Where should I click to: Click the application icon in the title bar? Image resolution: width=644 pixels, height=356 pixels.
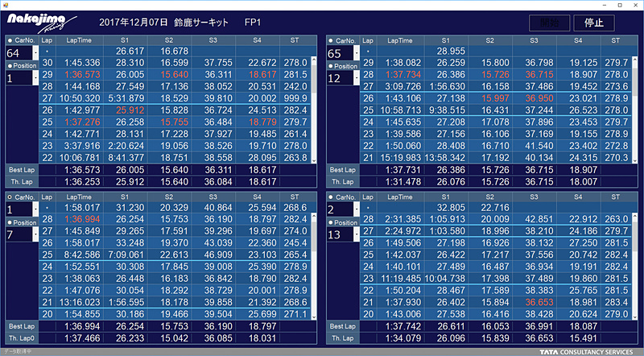tap(5, 5)
